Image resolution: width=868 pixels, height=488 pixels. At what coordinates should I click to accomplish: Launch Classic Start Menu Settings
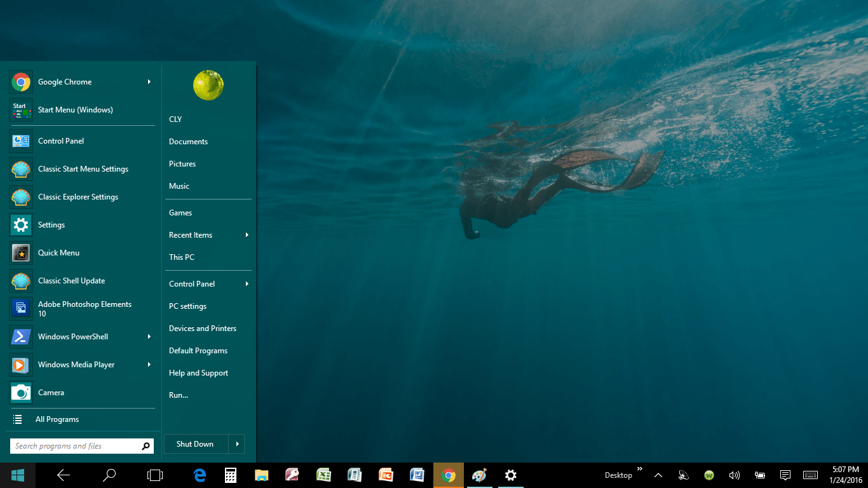click(82, 169)
